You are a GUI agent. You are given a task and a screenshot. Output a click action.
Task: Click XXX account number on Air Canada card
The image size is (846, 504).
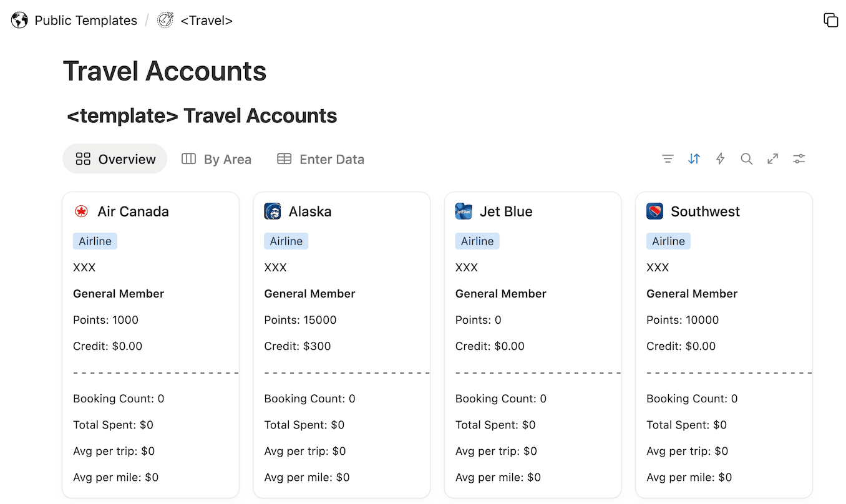[x=84, y=268]
